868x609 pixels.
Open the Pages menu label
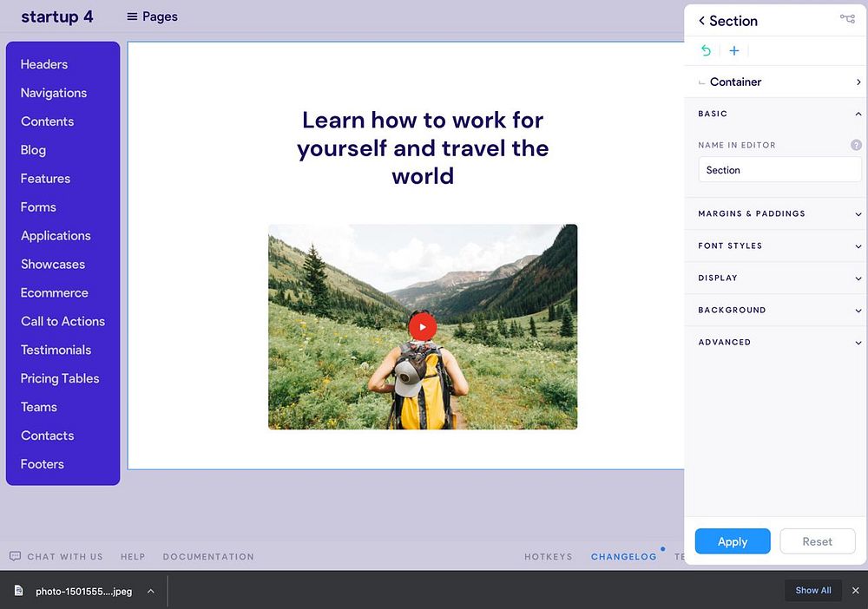click(160, 16)
